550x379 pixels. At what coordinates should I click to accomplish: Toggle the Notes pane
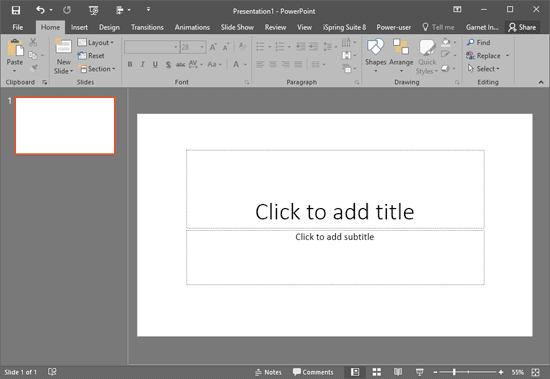268,372
